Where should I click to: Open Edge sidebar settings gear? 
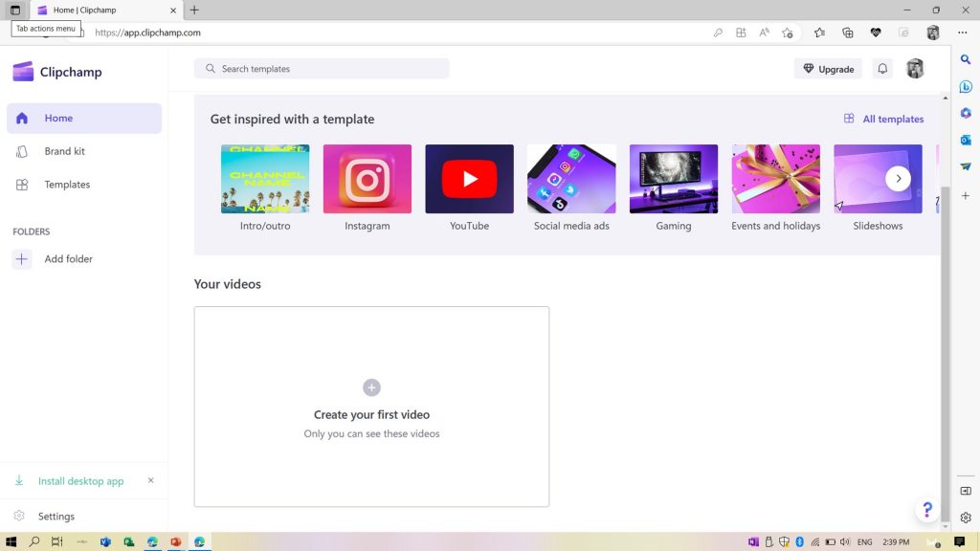(966, 518)
